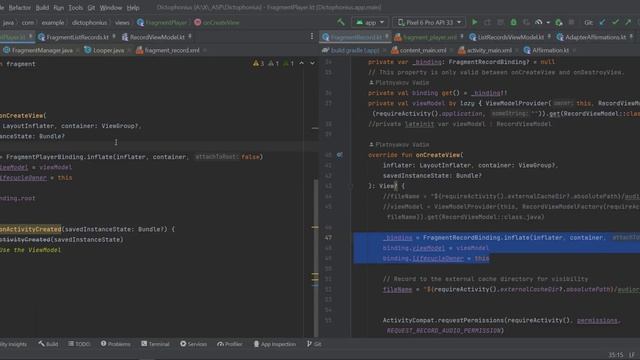
Task: Open the Refactor menu
Action: [x=19, y=7]
